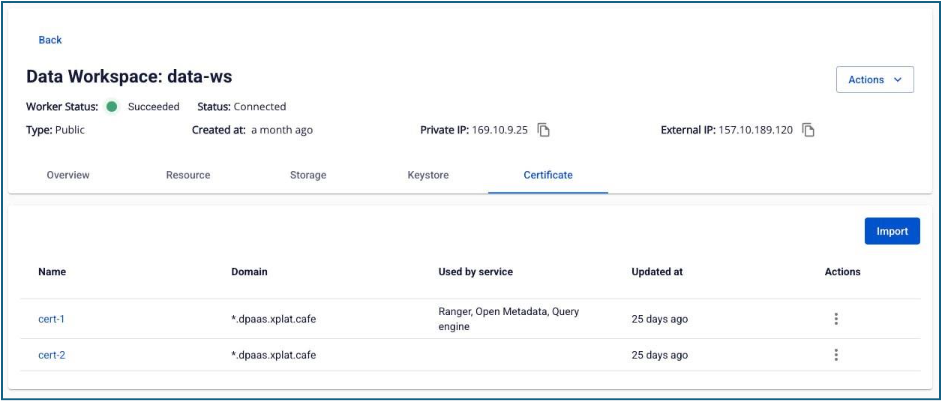This screenshot has width=942, height=402.
Task: Copy the Private IP address
Action: click(544, 130)
